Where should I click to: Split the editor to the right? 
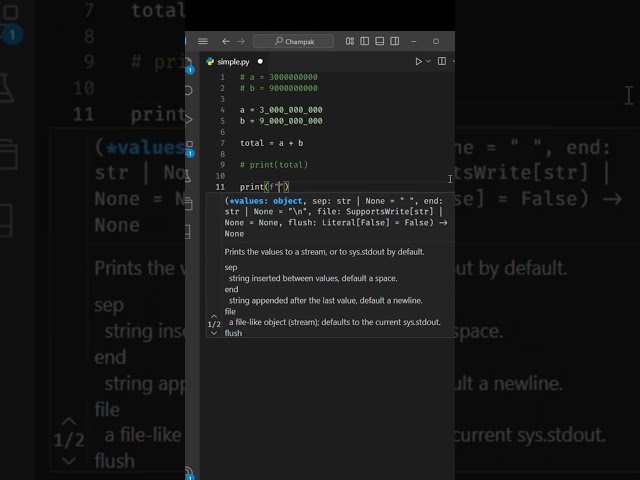pyautogui.click(x=442, y=61)
